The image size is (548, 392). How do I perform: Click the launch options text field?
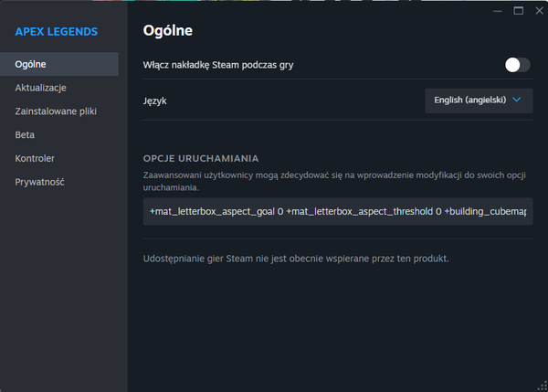click(x=338, y=211)
